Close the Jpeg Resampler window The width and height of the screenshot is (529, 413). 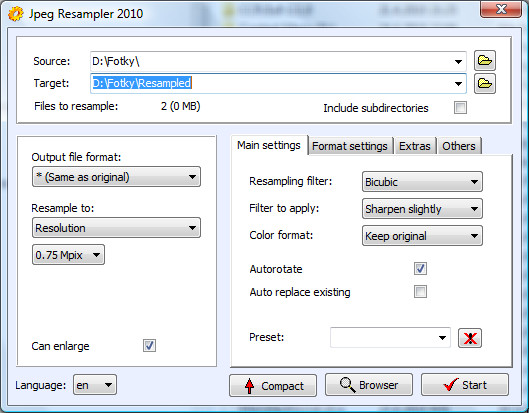[x=501, y=8]
